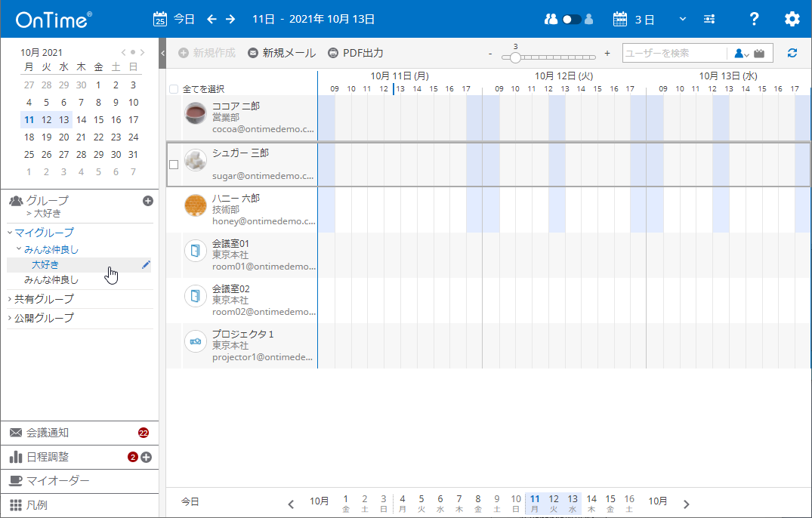Click the 日程調整 2 badge
Image resolution: width=812 pixels, height=518 pixels.
(133, 457)
